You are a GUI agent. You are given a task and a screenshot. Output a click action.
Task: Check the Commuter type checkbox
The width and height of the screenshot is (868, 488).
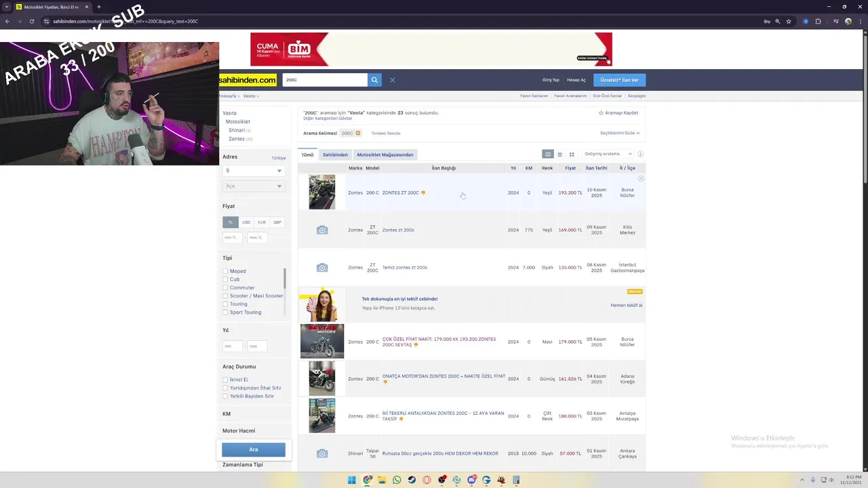pyautogui.click(x=225, y=287)
